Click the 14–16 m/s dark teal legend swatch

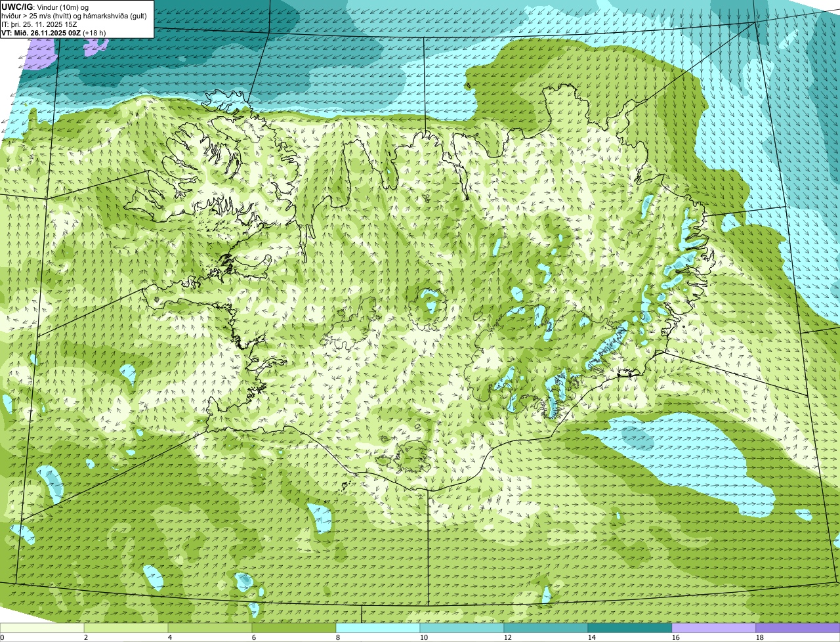pos(630,628)
